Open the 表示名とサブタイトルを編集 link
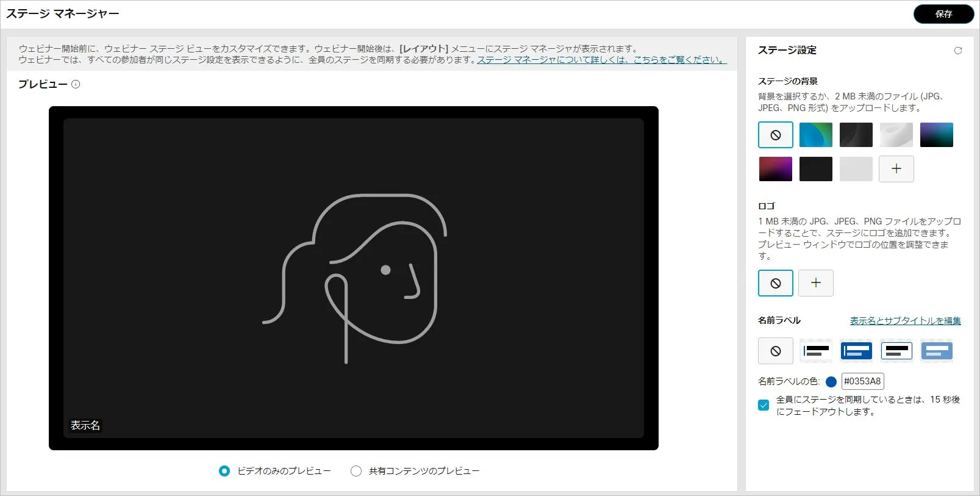The height and width of the screenshot is (496, 980). click(x=905, y=321)
